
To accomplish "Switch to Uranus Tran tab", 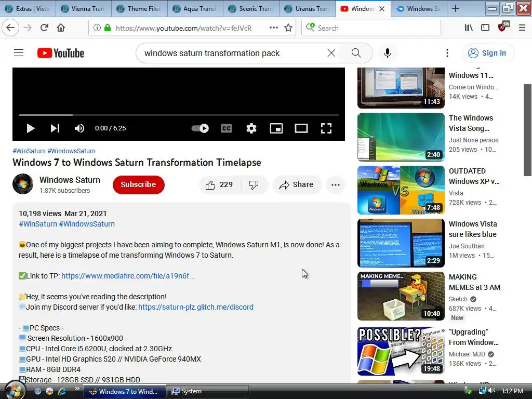I will click(x=307, y=8).
